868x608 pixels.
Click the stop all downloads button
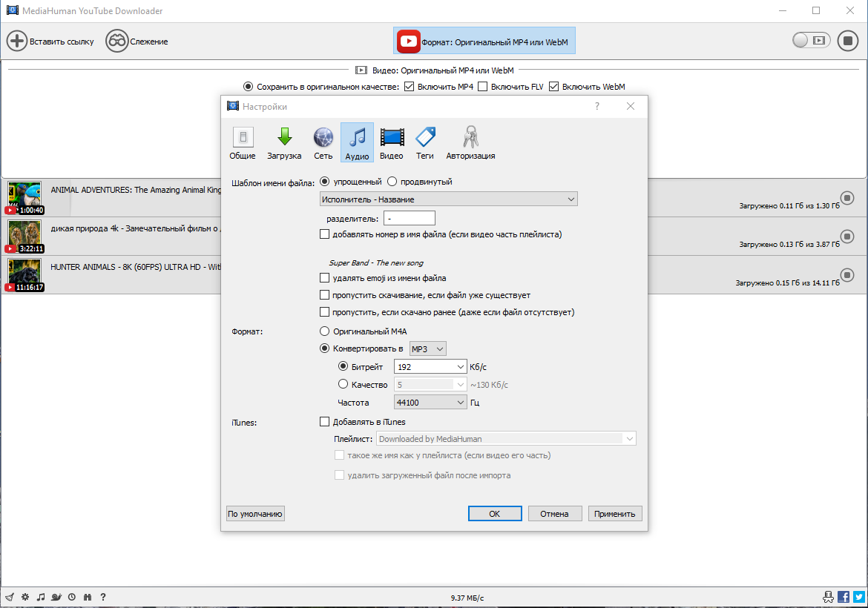click(847, 41)
